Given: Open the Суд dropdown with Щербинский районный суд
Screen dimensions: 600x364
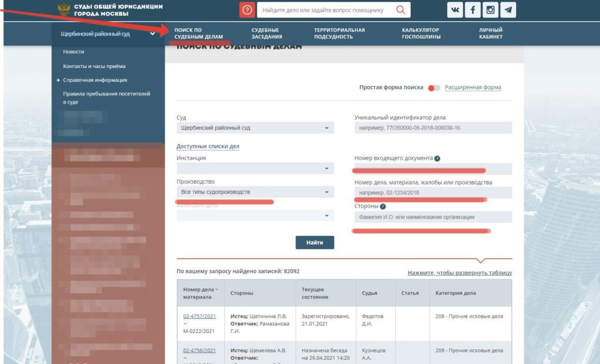Looking at the screenshot, I should point(255,128).
